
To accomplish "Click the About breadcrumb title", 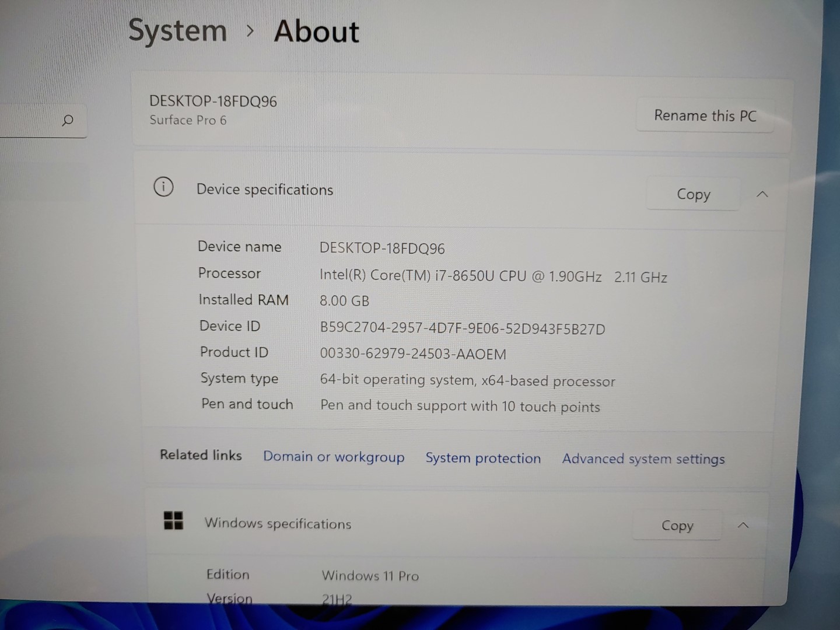I will pos(317,32).
